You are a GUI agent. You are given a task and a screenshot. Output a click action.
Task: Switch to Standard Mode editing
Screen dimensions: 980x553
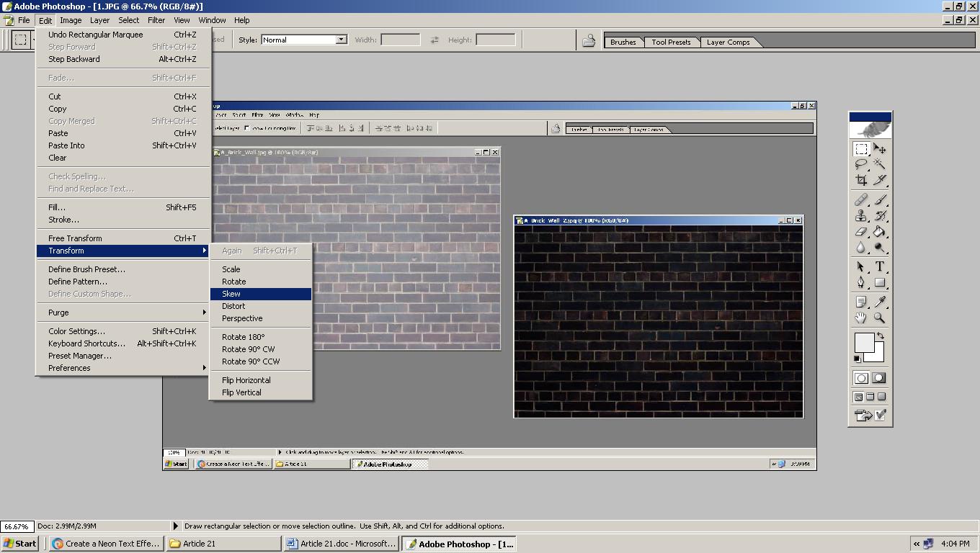[862, 378]
